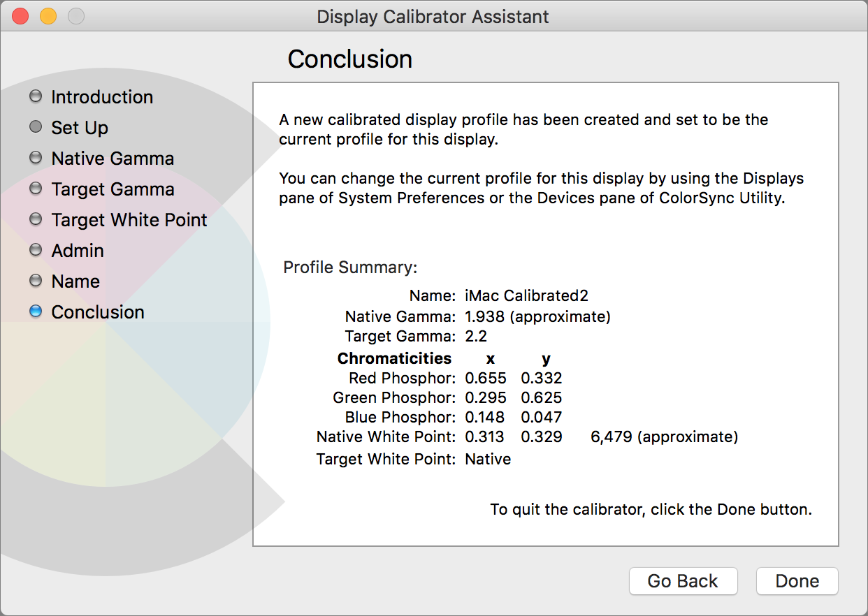
Task: Click the "Native Gamma" sidebar label
Action: pos(113,159)
